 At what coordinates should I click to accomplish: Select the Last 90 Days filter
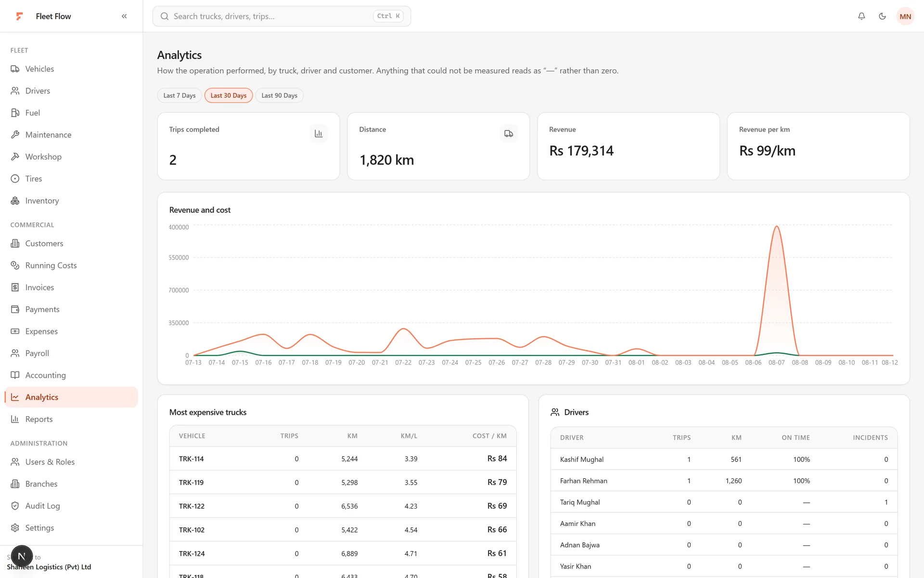coord(279,95)
